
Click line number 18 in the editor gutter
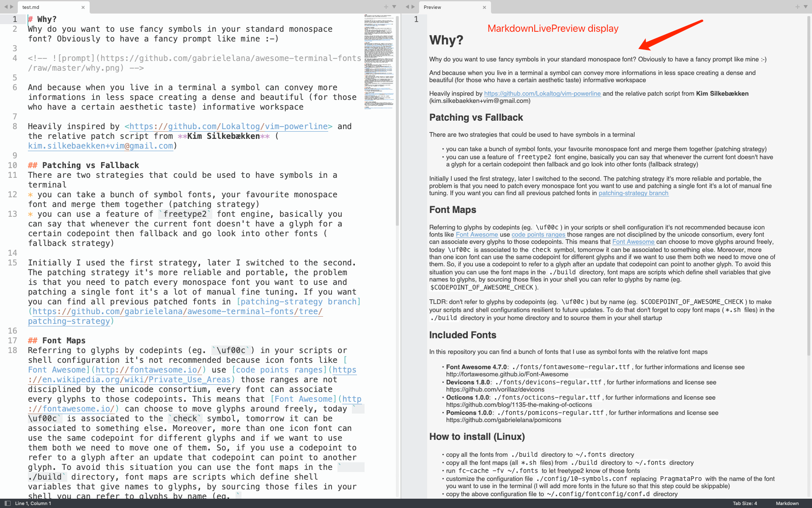(13, 351)
